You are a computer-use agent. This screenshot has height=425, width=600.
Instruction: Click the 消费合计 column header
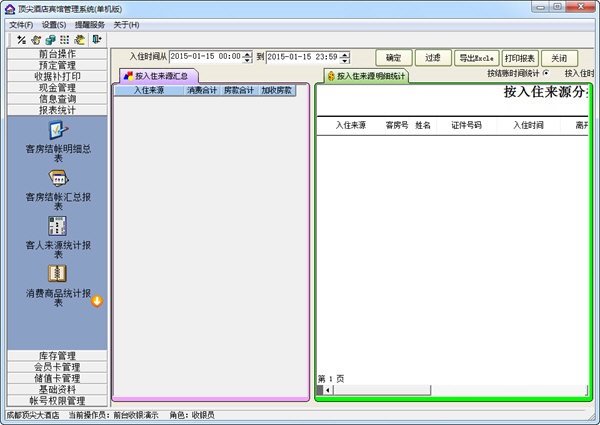point(202,90)
